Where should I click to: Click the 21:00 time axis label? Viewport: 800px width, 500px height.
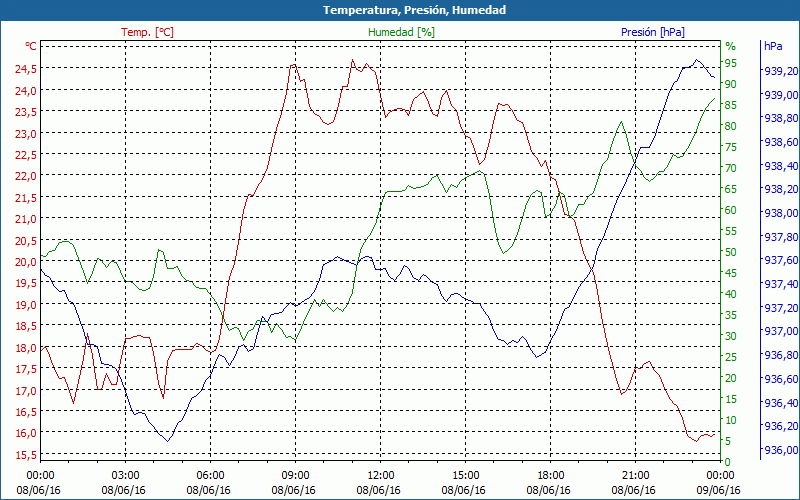point(635,476)
